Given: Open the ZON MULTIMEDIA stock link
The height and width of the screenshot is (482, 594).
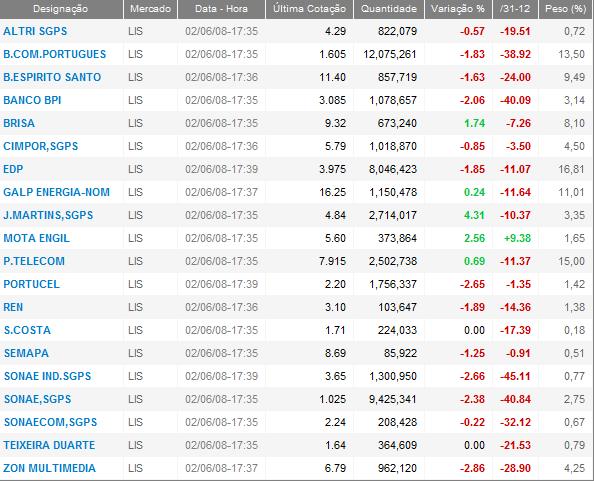Looking at the screenshot, I should click(x=50, y=468).
